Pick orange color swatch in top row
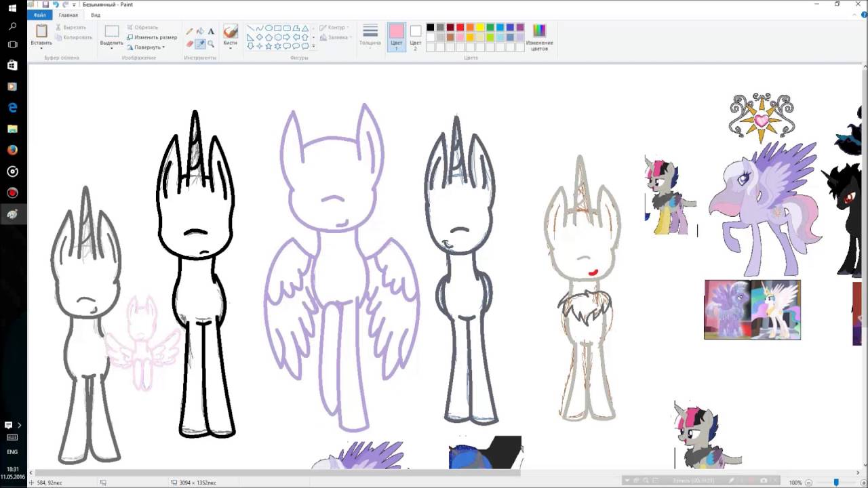This screenshot has height=488, width=868. click(470, 28)
